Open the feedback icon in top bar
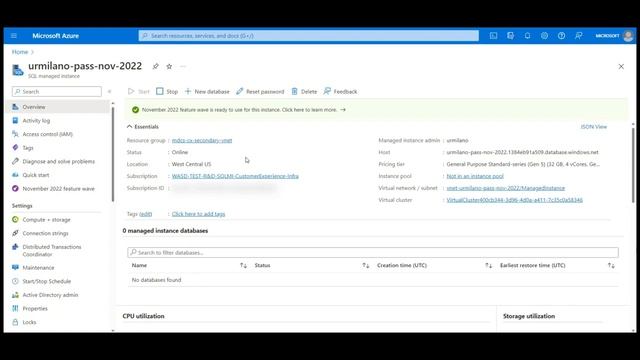 [x=579, y=36]
